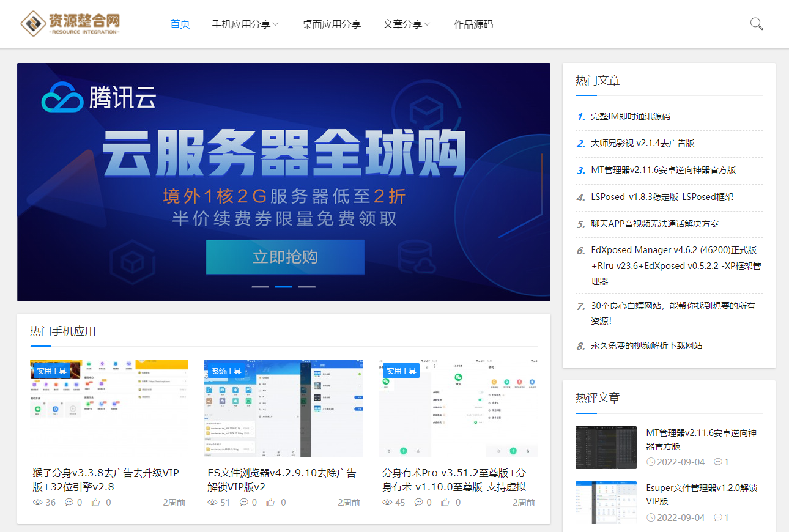The image size is (789, 532).
Task: Click 分身有术Pro post thumbnail image
Action: 459,408
